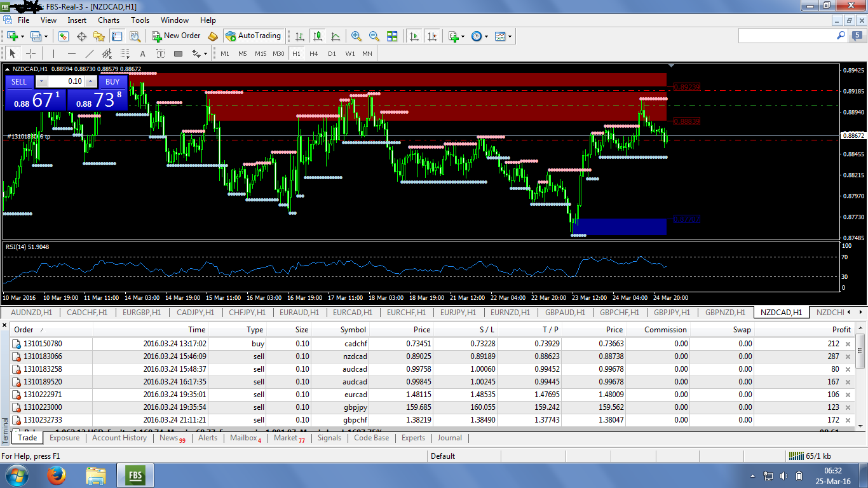Viewport: 868px width, 488px height.
Task: Select the Text Label tool
Action: pyautogui.click(x=160, y=53)
